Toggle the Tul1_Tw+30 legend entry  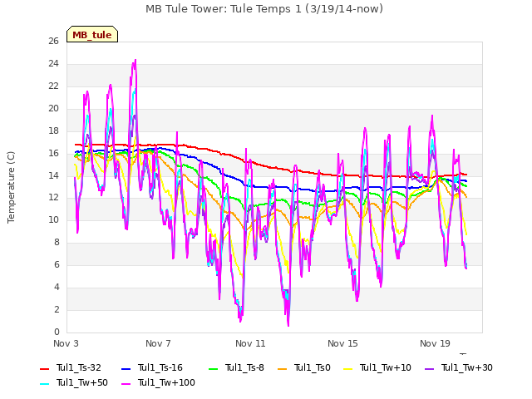coord(459,367)
